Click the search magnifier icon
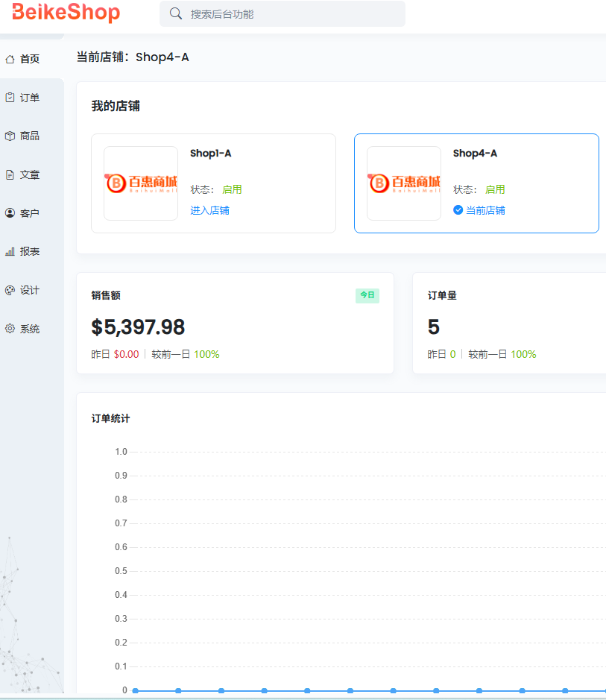The height and width of the screenshot is (700, 606). 176,13
